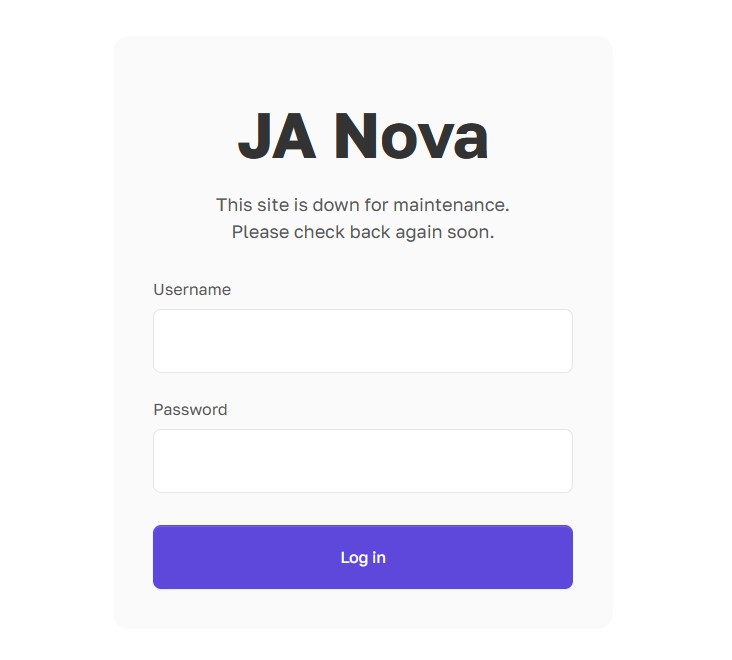Click the Password label text
This screenshot has width=732, height=660.
click(x=190, y=410)
